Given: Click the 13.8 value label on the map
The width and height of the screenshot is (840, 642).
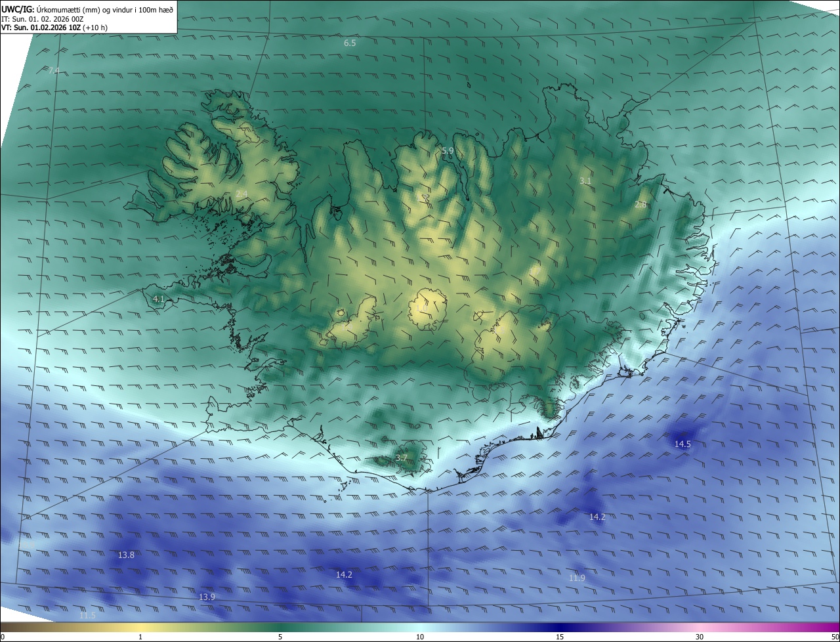Looking at the screenshot, I should click(126, 555).
